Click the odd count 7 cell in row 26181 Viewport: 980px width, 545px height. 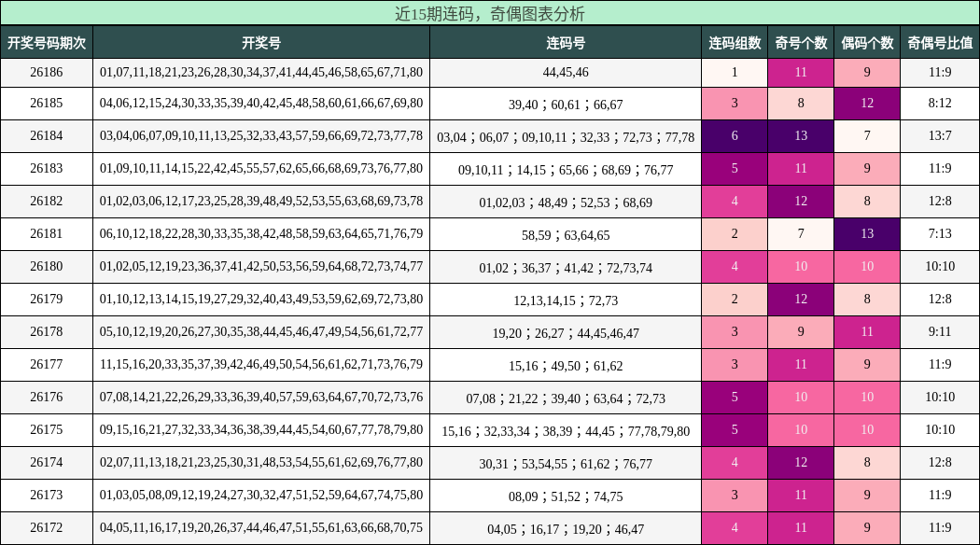click(x=801, y=233)
